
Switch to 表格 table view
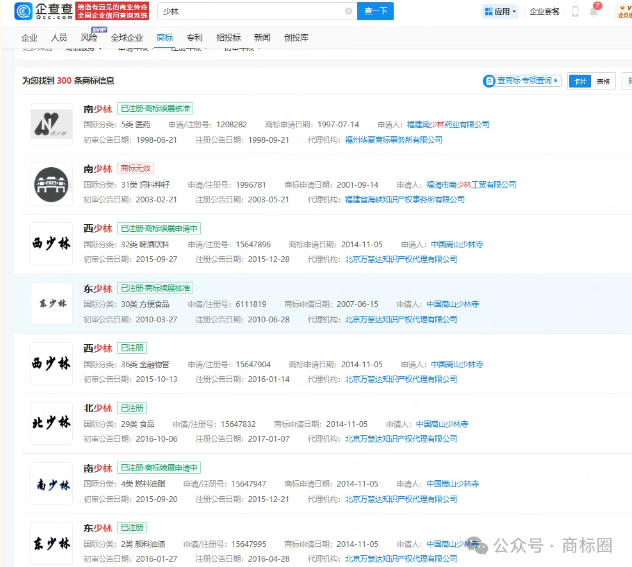pos(603,81)
